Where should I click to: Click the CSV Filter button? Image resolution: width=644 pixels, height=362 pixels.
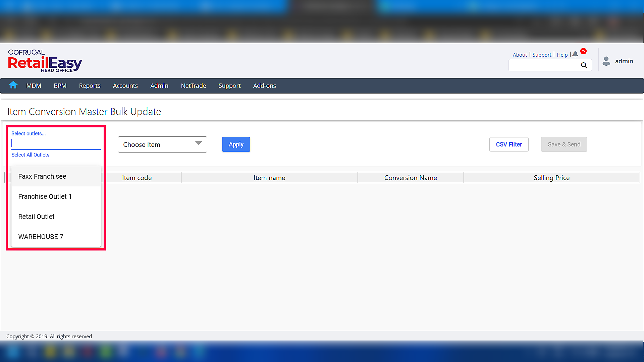point(509,144)
